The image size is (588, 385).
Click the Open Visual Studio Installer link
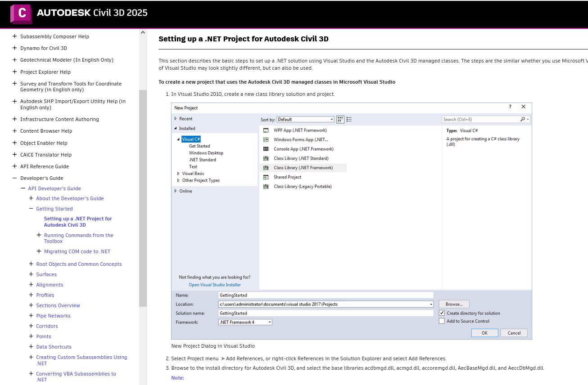pos(215,285)
